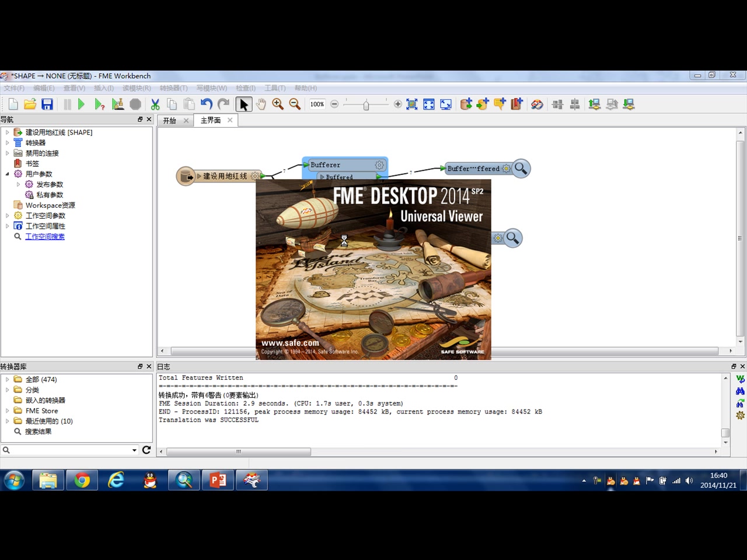Run the translation with the green play icon
Screen dimensions: 747x560
click(82, 104)
